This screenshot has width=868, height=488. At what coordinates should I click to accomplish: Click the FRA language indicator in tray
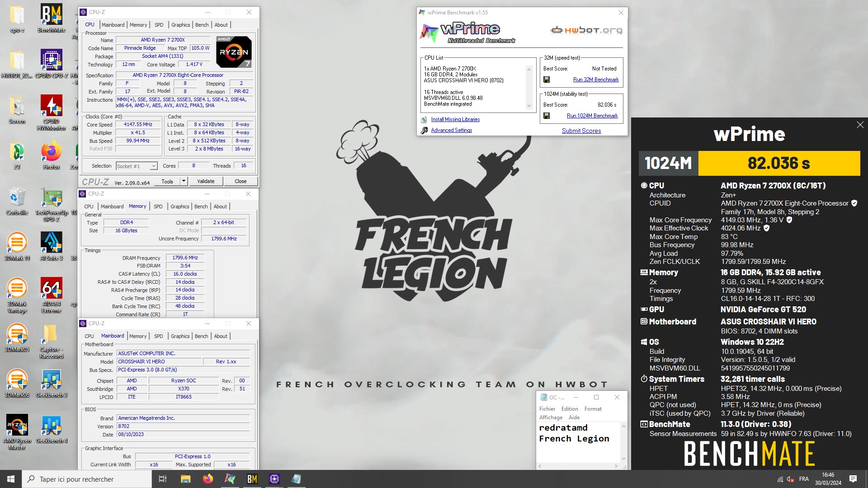(x=804, y=479)
